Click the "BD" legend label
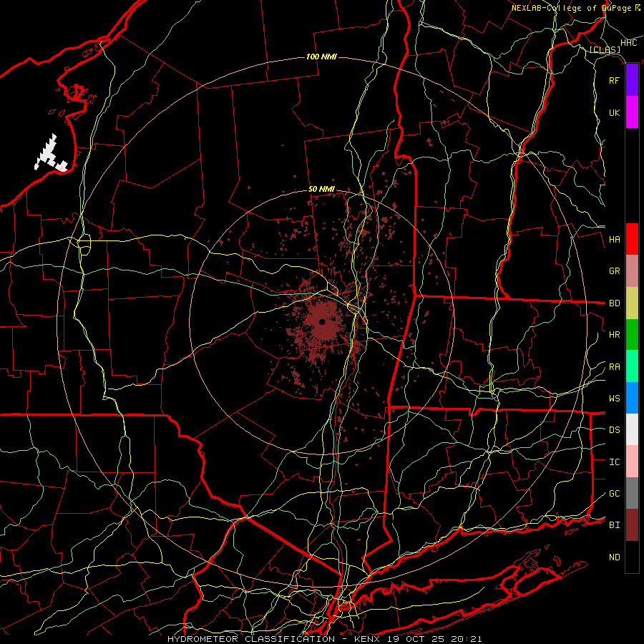The image size is (644, 644). point(614,303)
